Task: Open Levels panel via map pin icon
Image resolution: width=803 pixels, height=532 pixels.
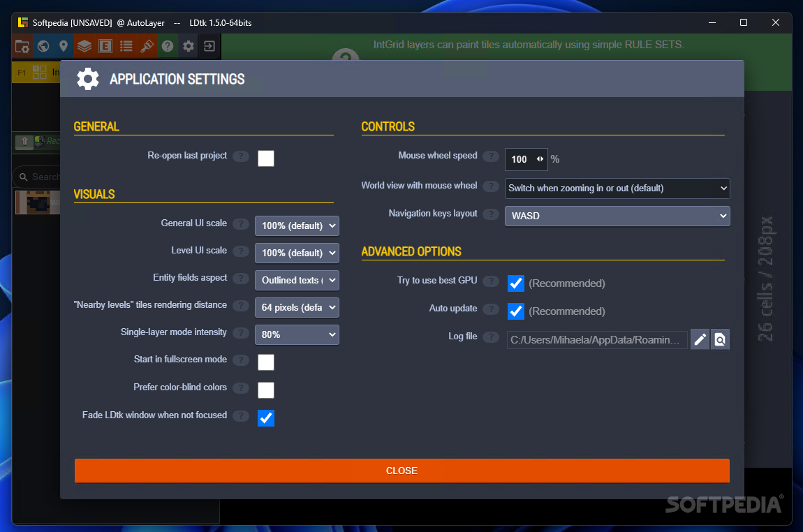Action: point(64,47)
